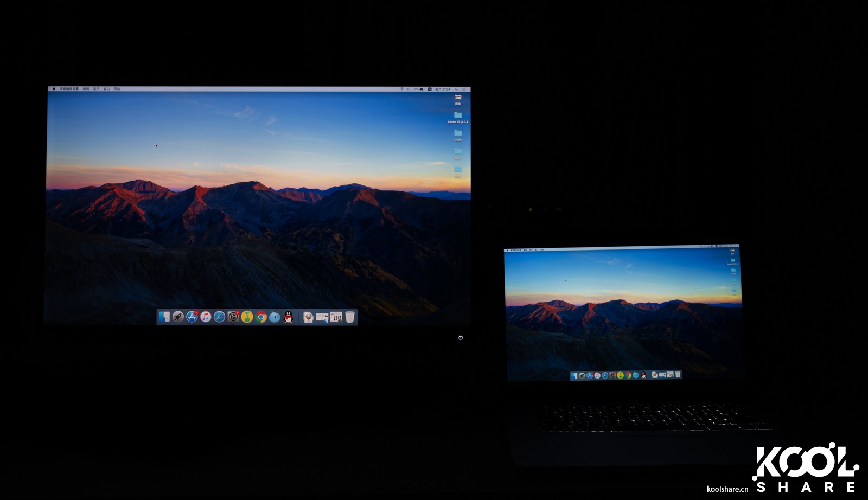Click the Wi-Fi status icon on large monitor
Image resolution: width=868 pixels, height=500 pixels.
pos(402,89)
